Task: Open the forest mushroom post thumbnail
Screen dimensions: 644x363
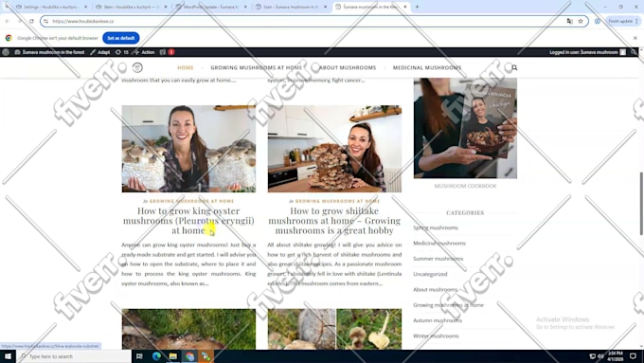Action: [x=188, y=329]
